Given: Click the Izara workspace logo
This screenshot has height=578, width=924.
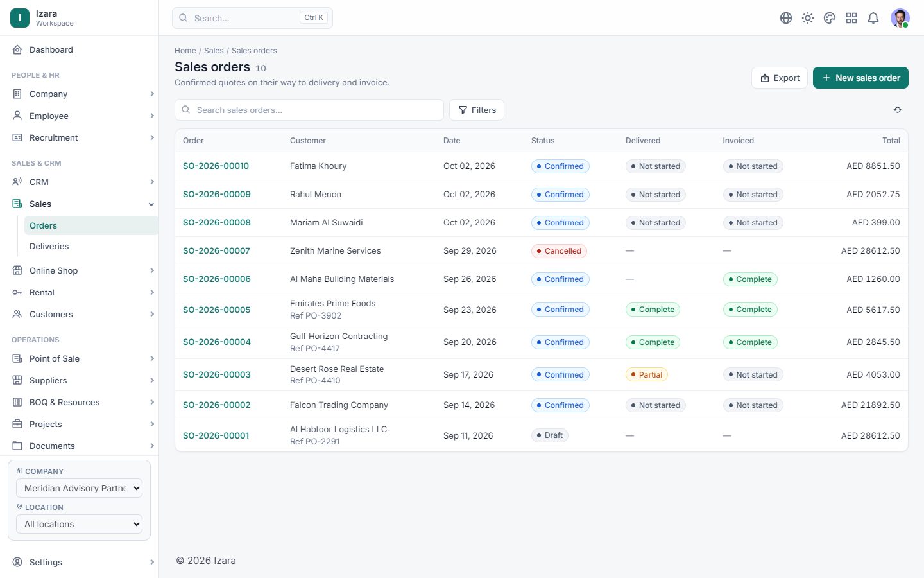Looking at the screenshot, I should pyautogui.click(x=20, y=18).
